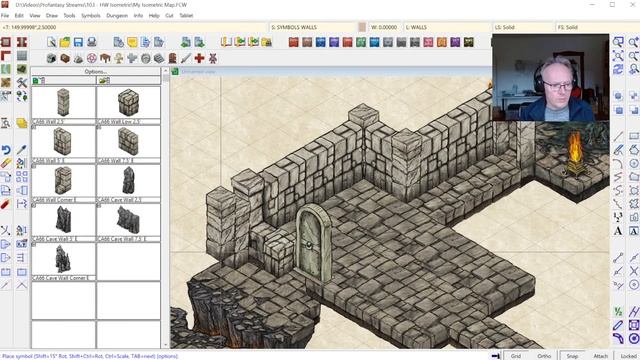Screen dimensions: 640x360
Task: Click the Zoom Extents icon
Action: [x=618, y=56]
